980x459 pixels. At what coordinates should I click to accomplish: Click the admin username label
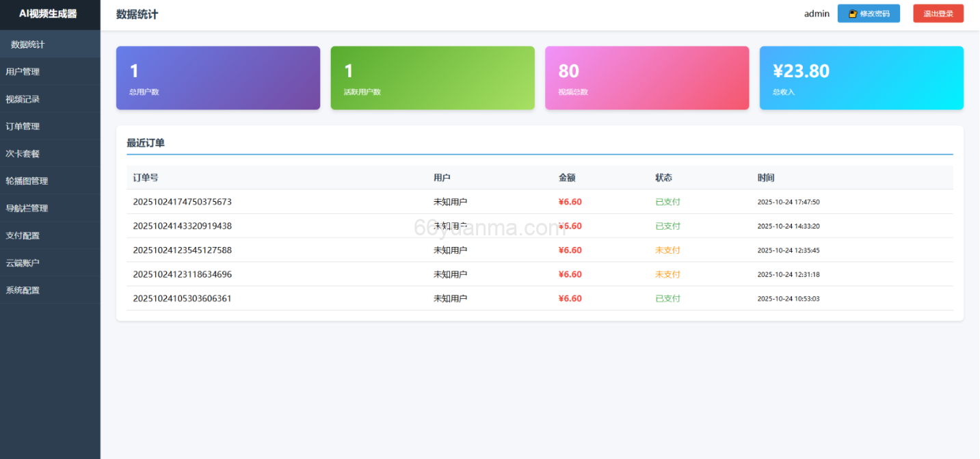[x=816, y=13]
